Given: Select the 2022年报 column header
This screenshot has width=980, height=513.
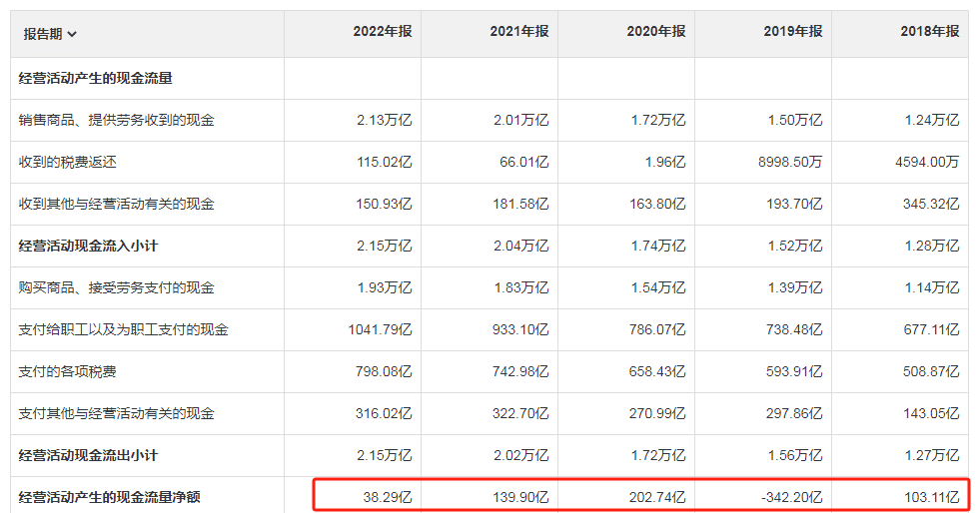Looking at the screenshot, I should click(x=383, y=32).
